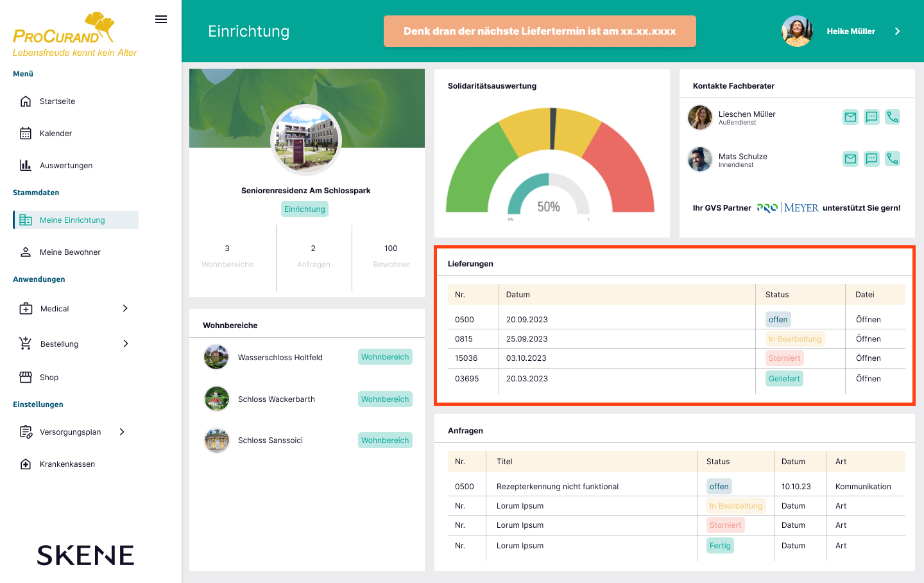Image resolution: width=924 pixels, height=583 pixels.
Task: Expand the Medical submenu arrow
Action: tap(125, 308)
